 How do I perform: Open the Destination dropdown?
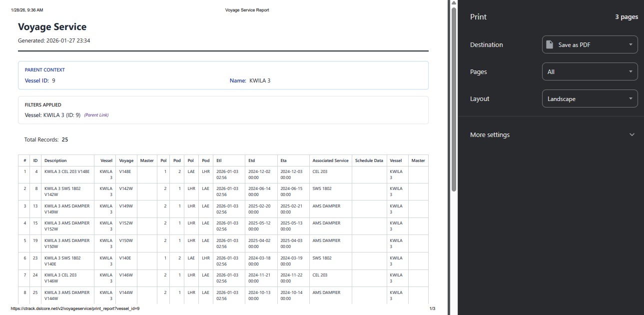pos(590,44)
